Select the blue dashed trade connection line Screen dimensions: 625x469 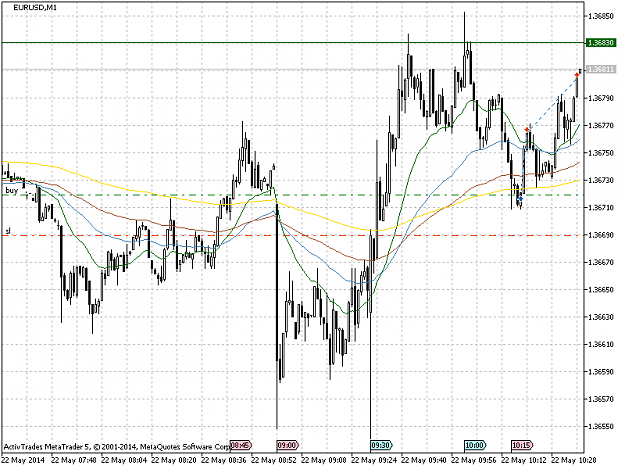pos(552,102)
